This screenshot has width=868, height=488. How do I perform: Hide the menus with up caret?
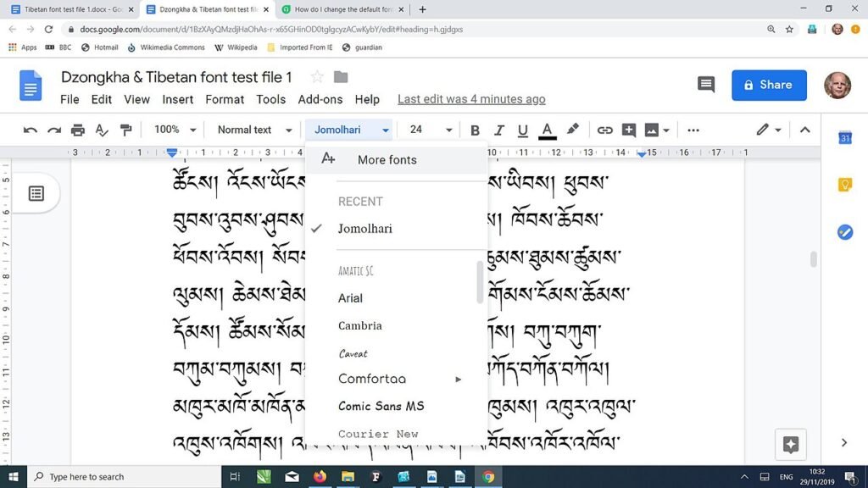(805, 130)
